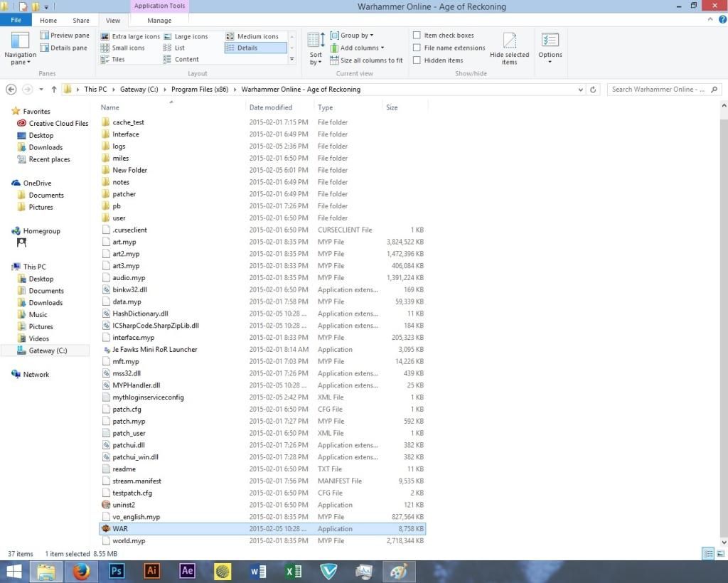Select the Details layout
This screenshot has height=583, width=728.
pos(255,48)
